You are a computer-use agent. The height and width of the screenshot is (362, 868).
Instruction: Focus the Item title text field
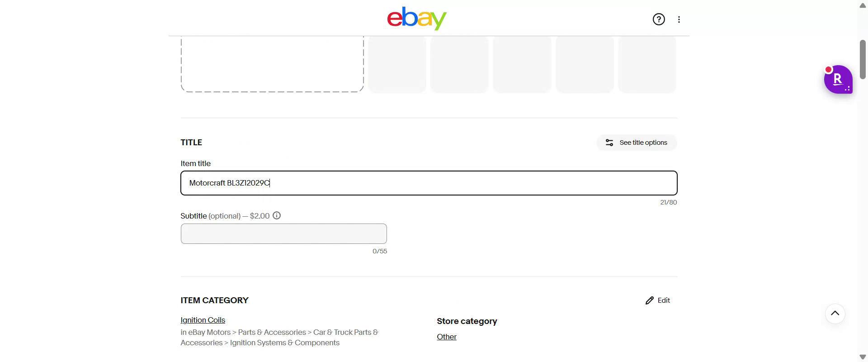(x=429, y=183)
